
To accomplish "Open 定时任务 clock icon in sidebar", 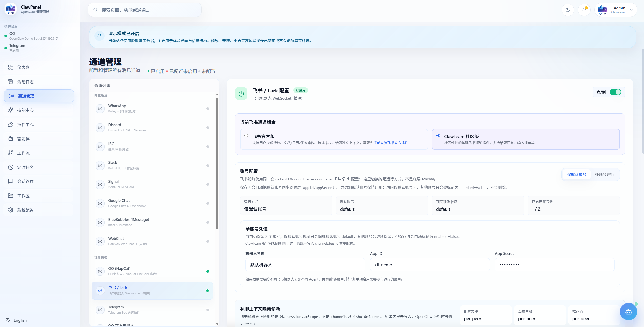I will (11, 167).
